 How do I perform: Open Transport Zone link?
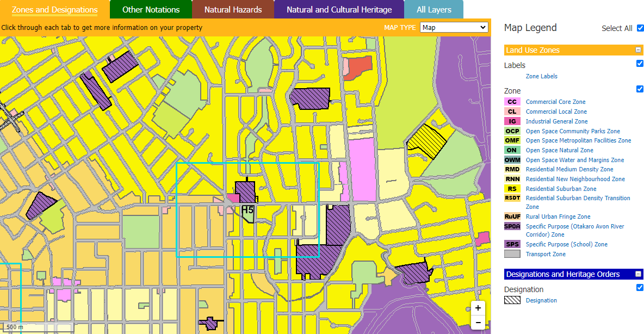(546, 254)
